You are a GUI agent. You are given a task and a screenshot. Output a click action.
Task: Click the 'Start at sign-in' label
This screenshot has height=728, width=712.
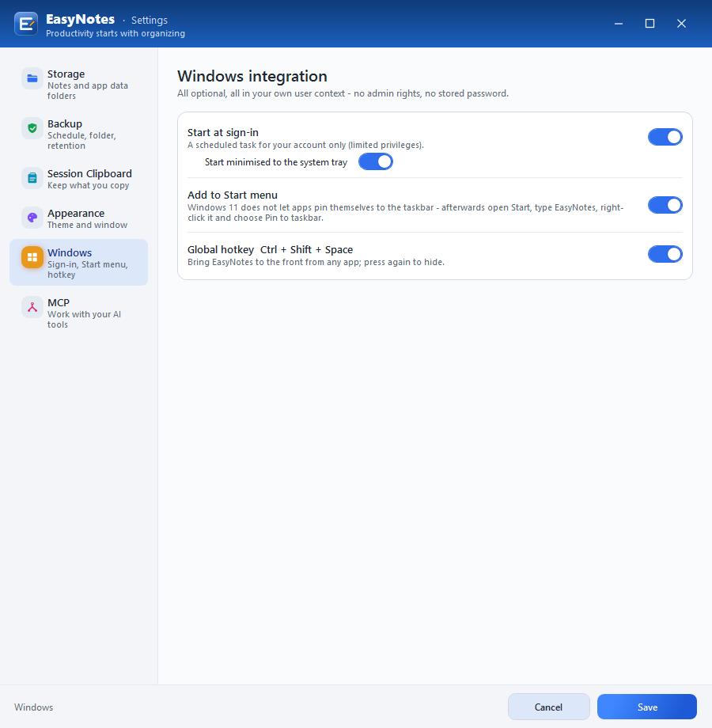click(223, 133)
